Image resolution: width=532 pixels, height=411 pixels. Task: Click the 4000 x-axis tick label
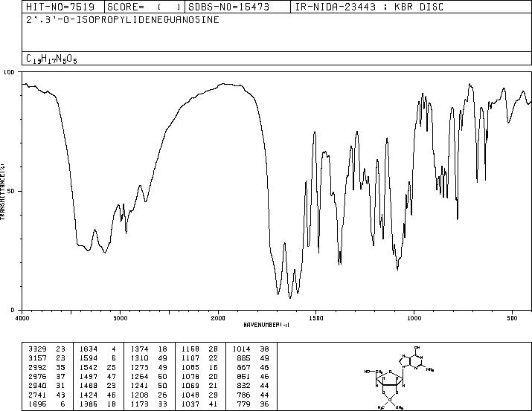click(x=22, y=318)
